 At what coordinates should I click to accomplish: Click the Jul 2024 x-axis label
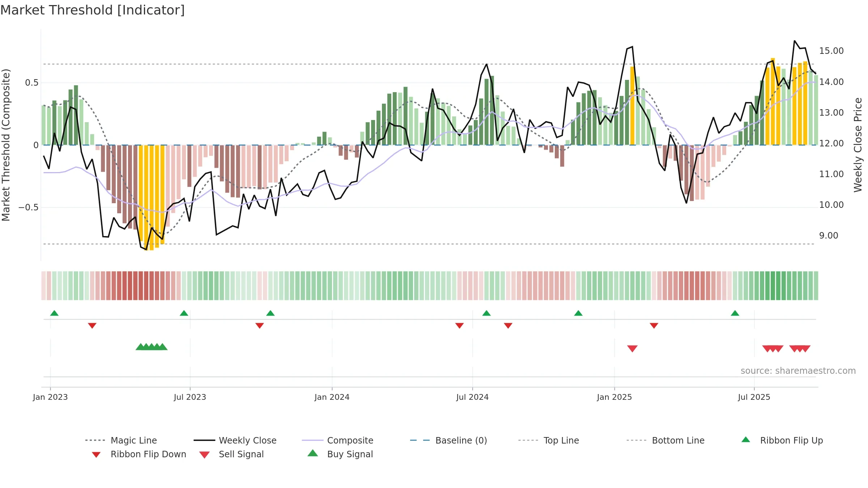click(x=472, y=397)
